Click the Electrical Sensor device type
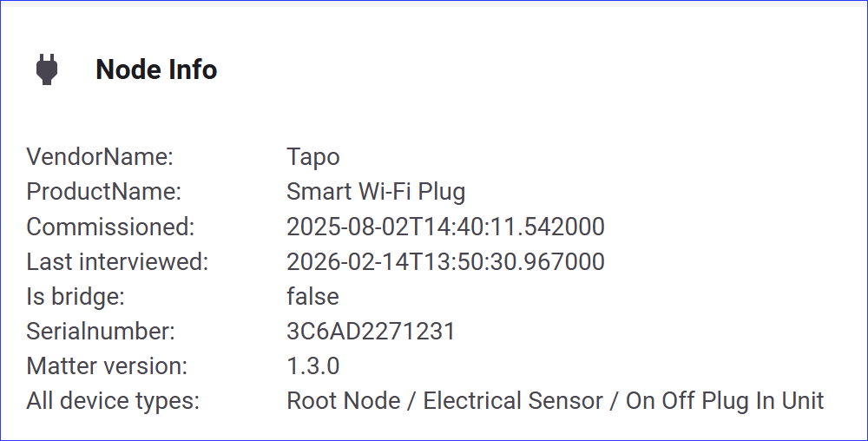 (x=513, y=401)
